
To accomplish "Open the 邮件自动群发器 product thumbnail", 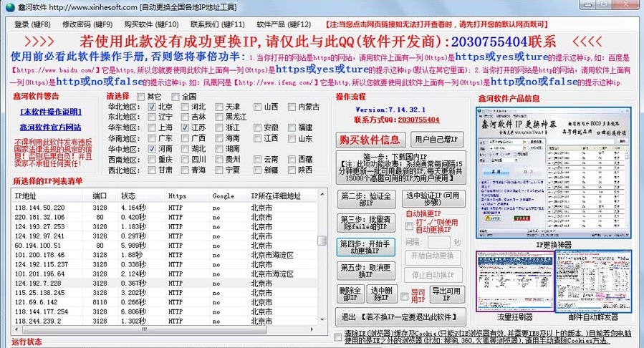I will (x=593, y=281).
